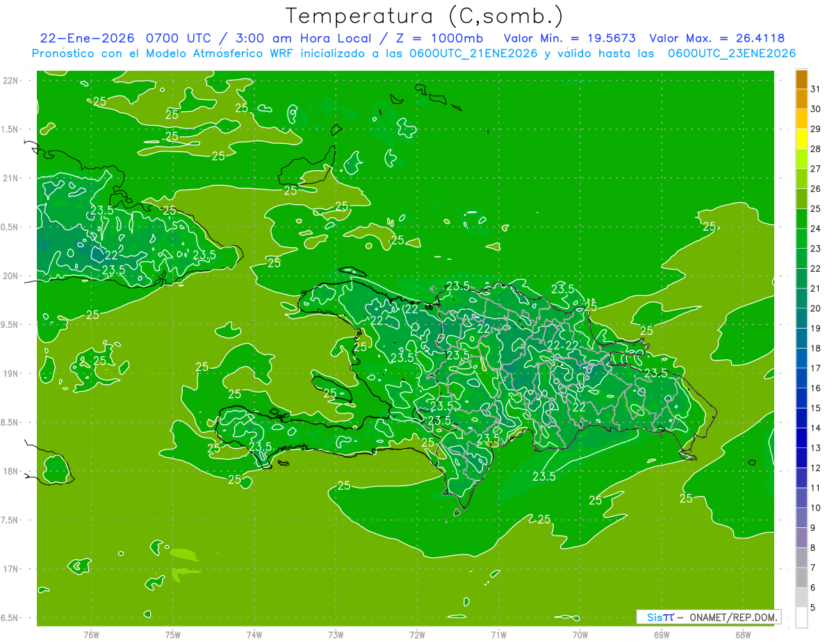Click the '68W' longitude axis label
The image size is (834, 644).
[743, 635]
